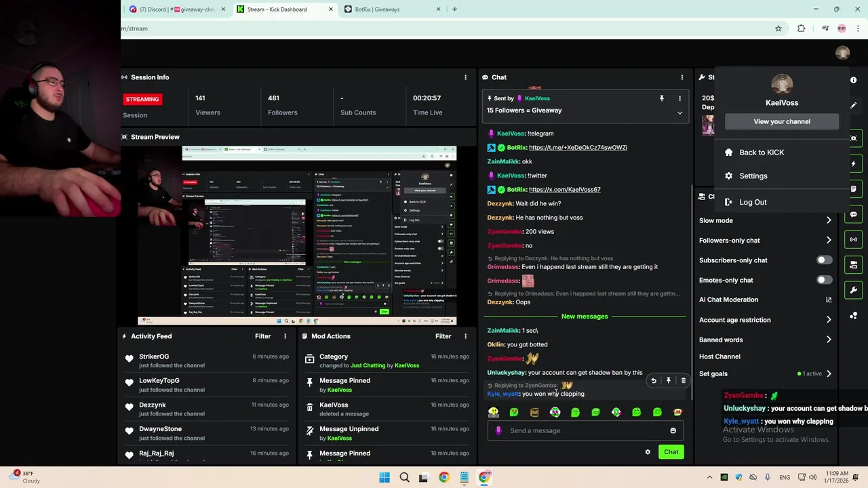Toggle Subscribers-only chat switch

[x=824, y=260]
